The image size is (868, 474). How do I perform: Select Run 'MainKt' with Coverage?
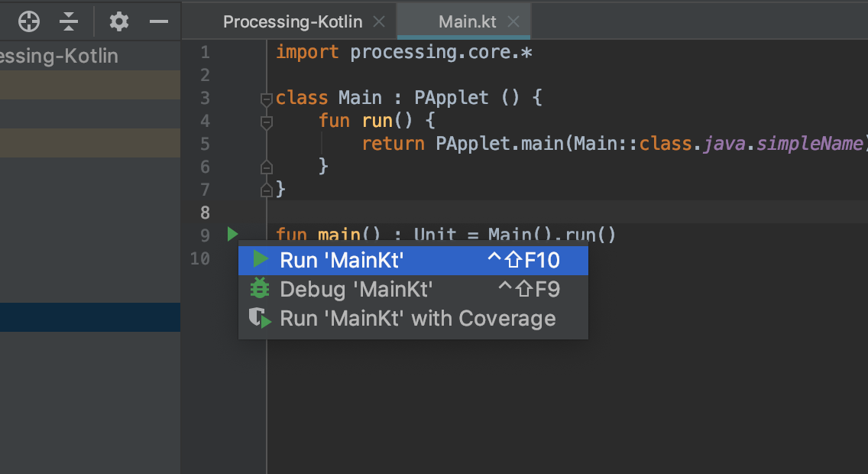click(x=418, y=318)
